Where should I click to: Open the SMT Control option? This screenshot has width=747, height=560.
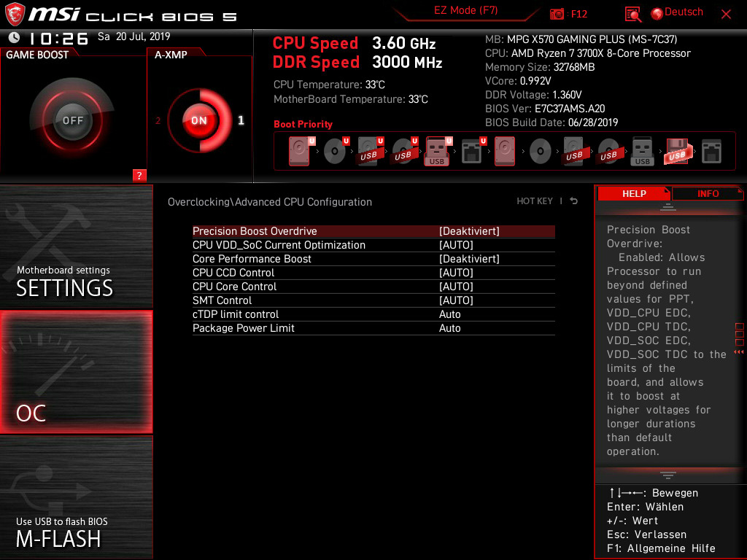[x=373, y=300]
